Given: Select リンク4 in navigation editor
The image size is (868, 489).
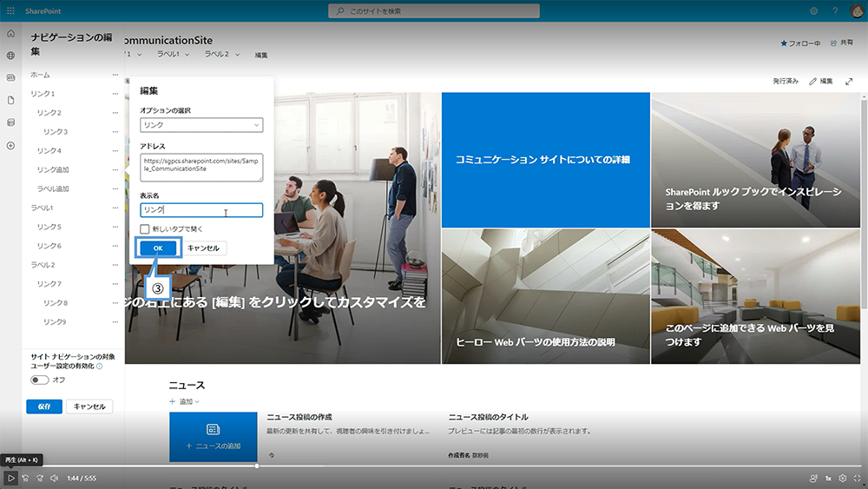Looking at the screenshot, I should click(49, 150).
